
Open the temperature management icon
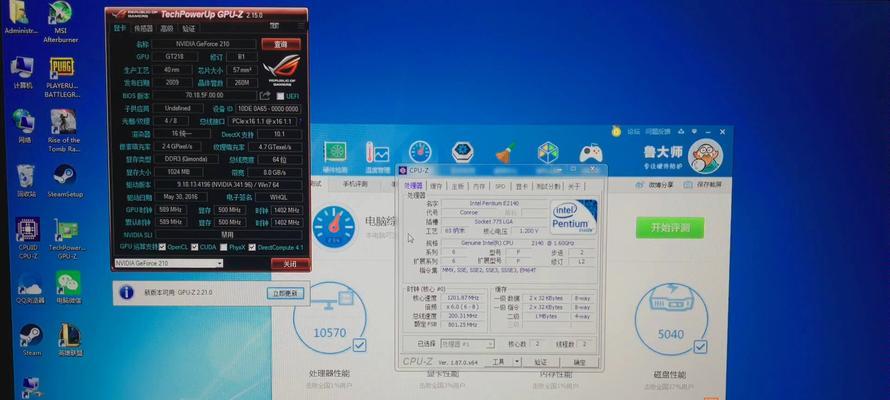pyautogui.click(x=378, y=153)
